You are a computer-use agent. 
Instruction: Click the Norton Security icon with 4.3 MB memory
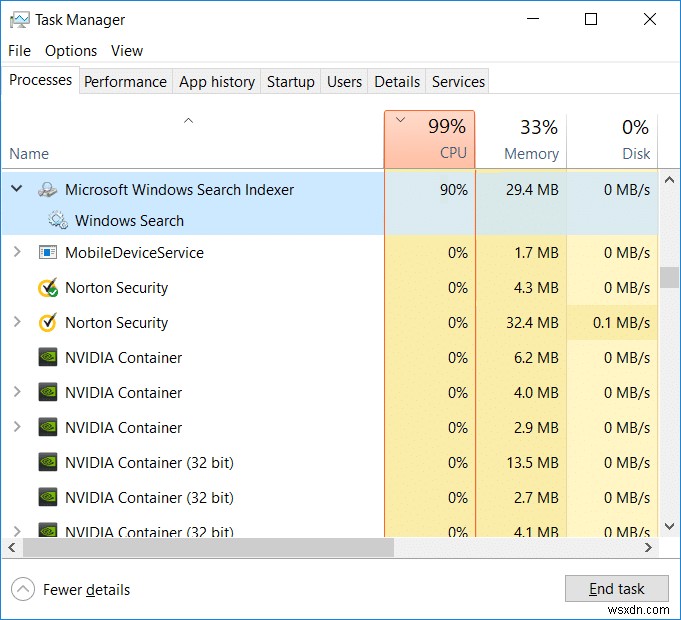click(48, 287)
